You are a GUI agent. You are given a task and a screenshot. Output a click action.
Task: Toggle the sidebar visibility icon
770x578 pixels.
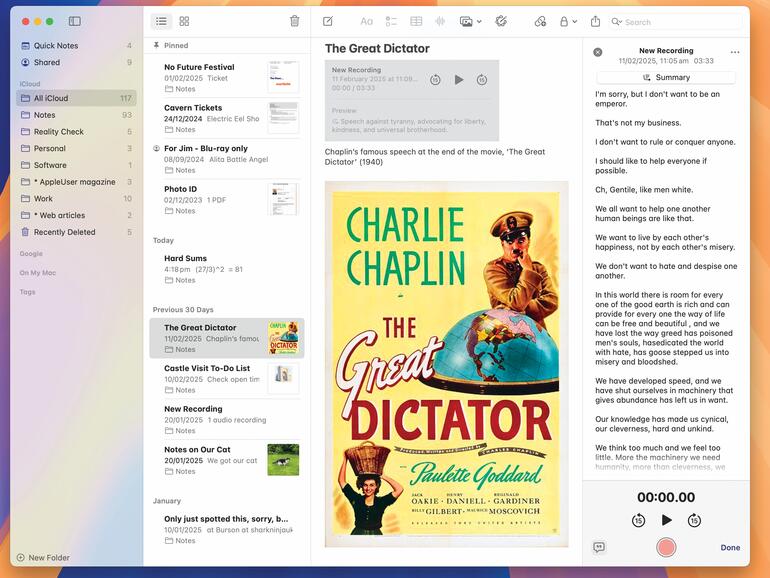tap(75, 21)
